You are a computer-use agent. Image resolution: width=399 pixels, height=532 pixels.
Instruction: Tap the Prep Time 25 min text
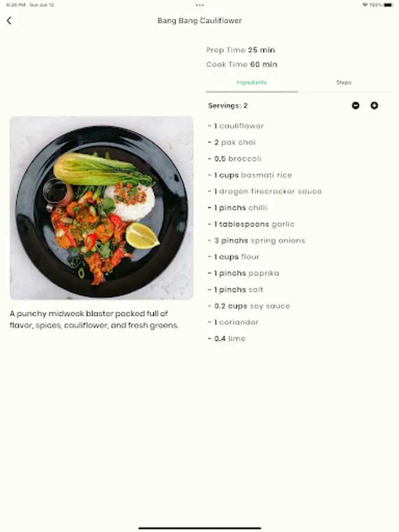[x=241, y=50]
